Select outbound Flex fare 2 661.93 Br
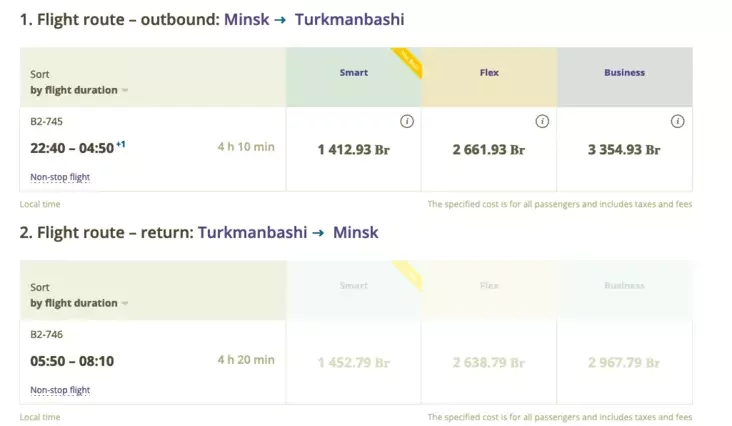This screenshot has width=732, height=426. pyautogui.click(x=489, y=149)
